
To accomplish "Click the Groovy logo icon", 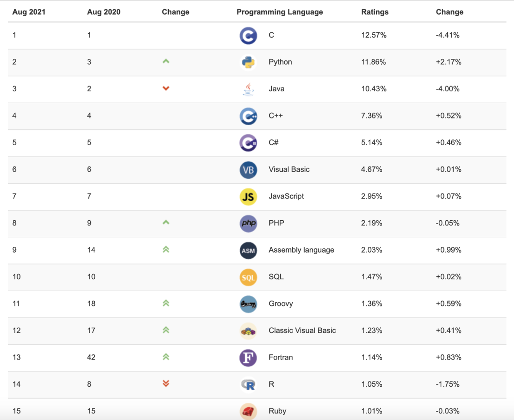I will (x=248, y=304).
